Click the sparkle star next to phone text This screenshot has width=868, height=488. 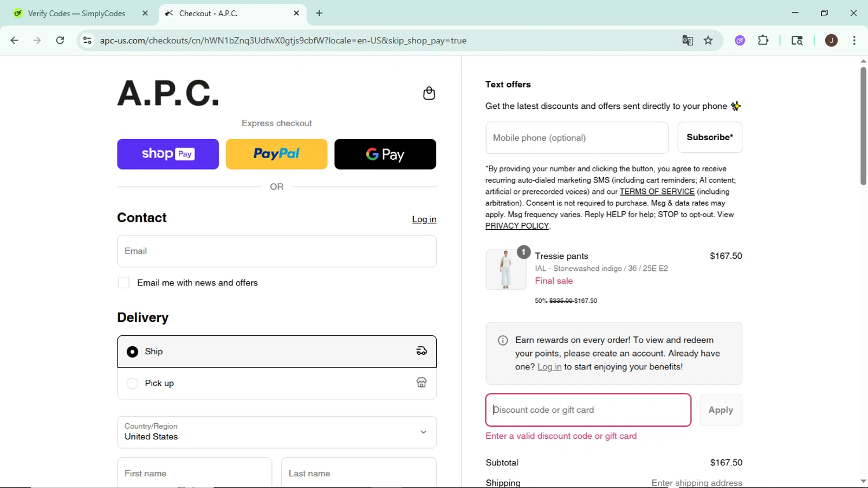pyautogui.click(x=735, y=106)
